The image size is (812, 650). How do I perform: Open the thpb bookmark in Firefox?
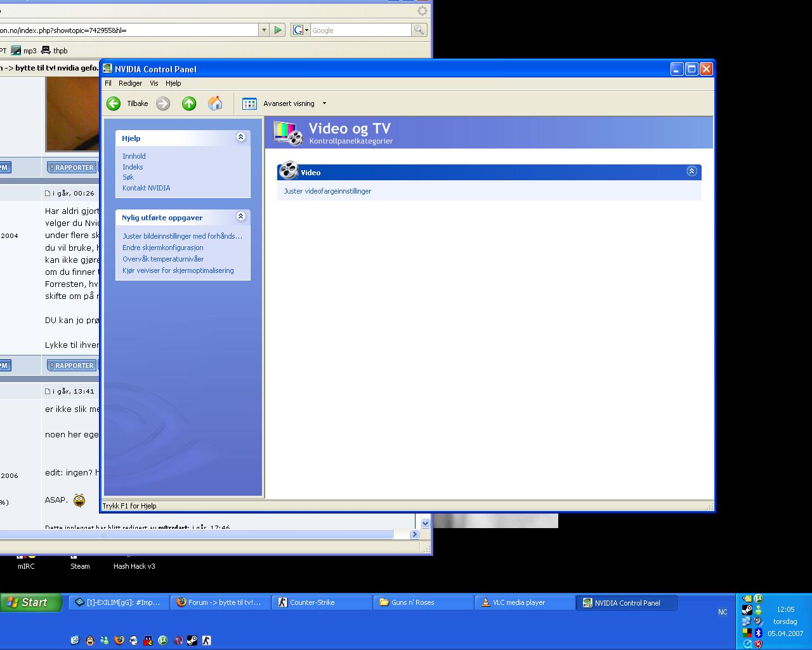click(55, 51)
